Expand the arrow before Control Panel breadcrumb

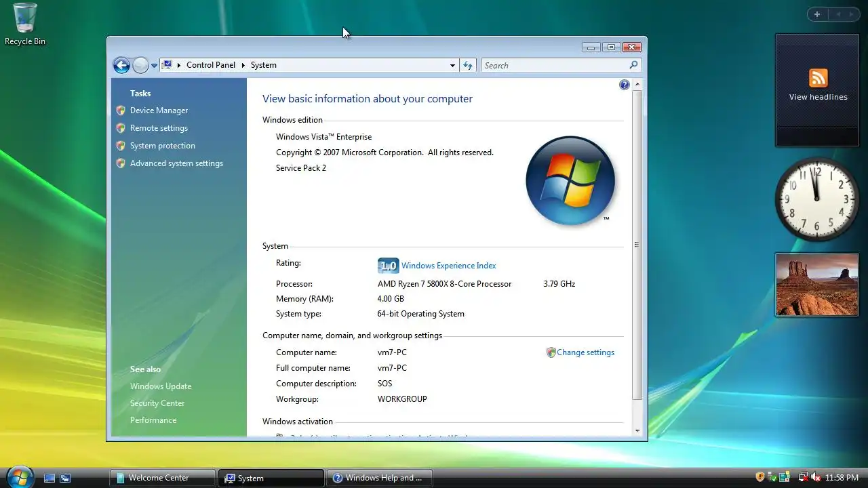click(x=179, y=65)
